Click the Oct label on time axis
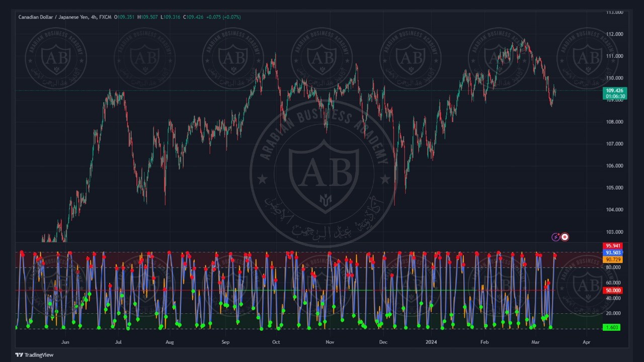The height and width of the screenshot is (362, 644). point(276,342)
